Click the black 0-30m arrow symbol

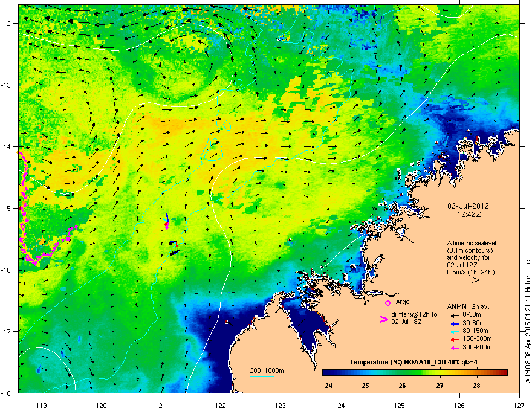click(455, 315)
